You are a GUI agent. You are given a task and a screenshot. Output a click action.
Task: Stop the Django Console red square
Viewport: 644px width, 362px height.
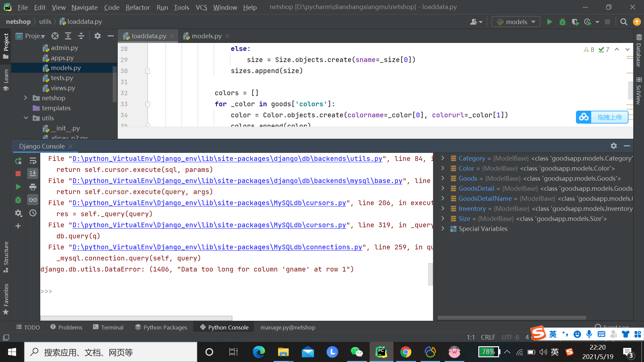pyautogui.click(x=18, y=174)
